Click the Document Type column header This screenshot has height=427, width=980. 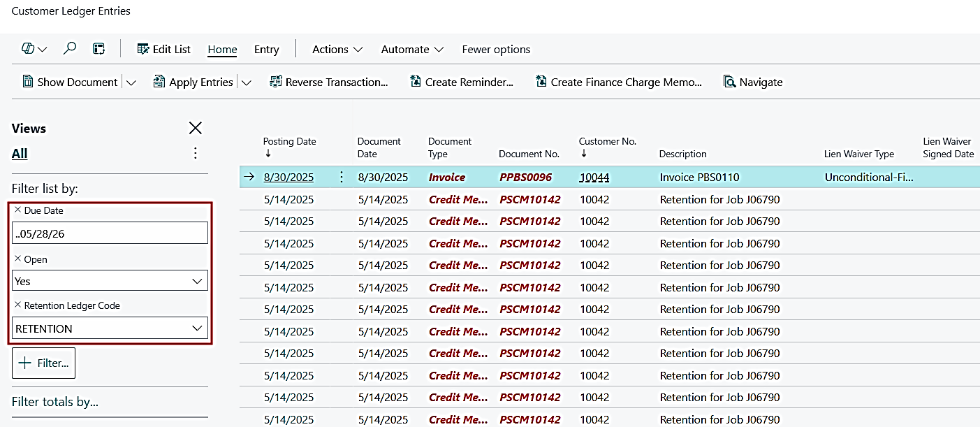[x=450, y=147]
